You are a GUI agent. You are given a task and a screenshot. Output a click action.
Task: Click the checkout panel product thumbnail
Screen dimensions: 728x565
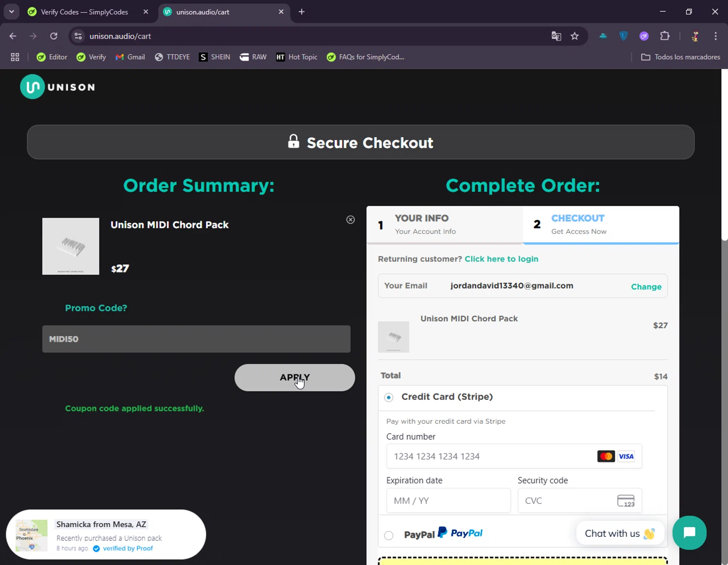(x=394, y=337)
